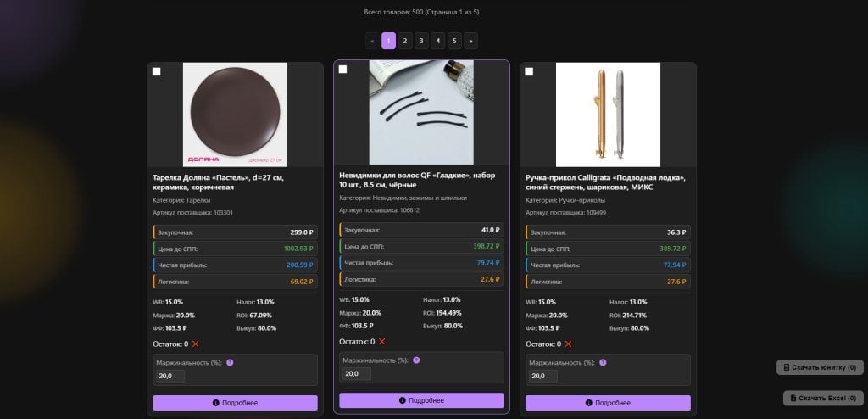Open Подробнее for the Ручка-прикол pen
The image size is (868, 419).
pos(608,403)
